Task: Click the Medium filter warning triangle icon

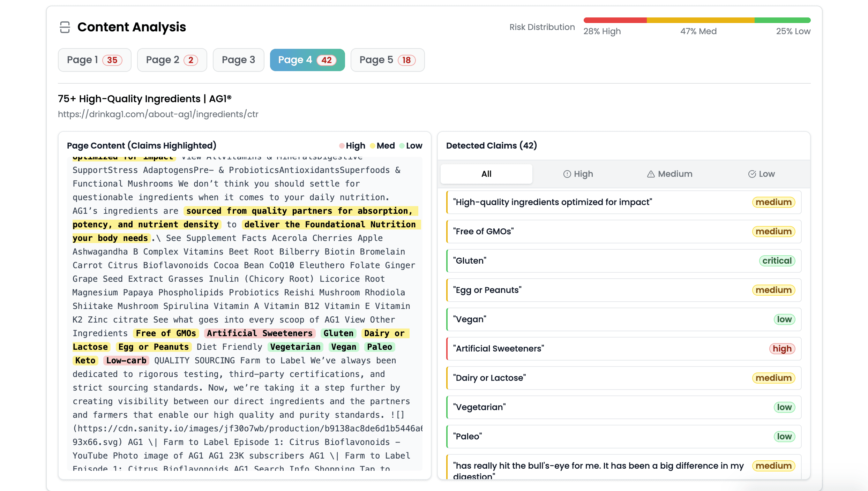Action: [x=651, y=174]
